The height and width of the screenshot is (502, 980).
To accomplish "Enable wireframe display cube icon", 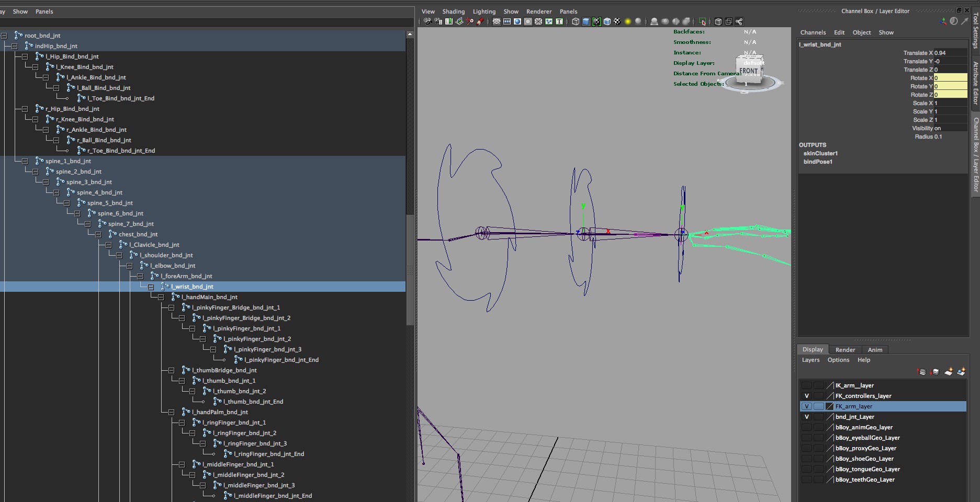I will 576,21.
